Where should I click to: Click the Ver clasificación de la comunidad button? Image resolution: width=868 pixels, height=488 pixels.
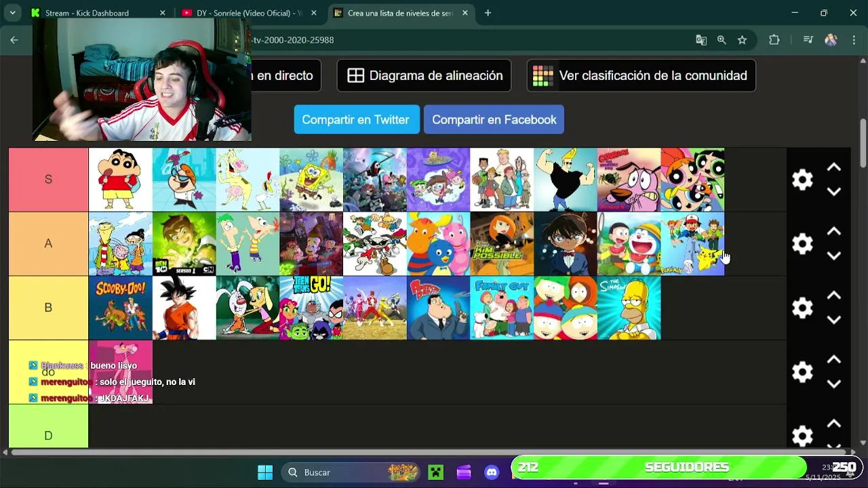641,76
